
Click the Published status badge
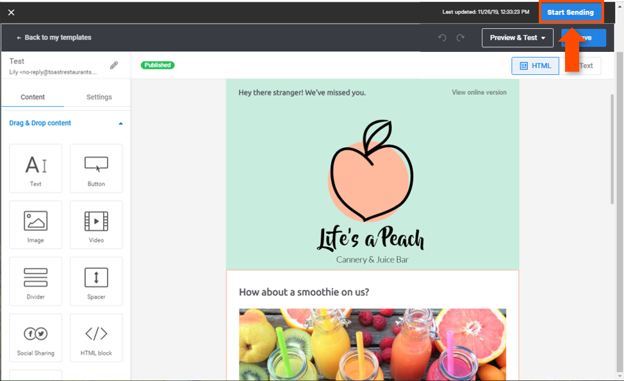[x=158, y=65]
